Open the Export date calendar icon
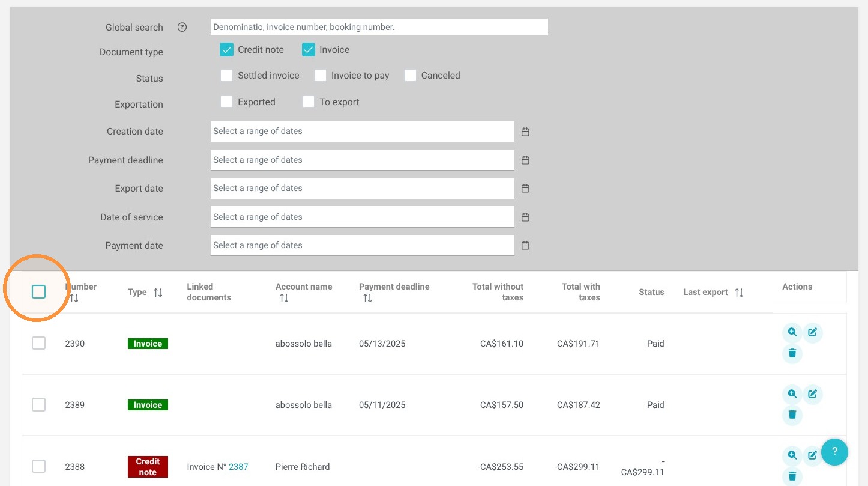The image size is (868, 486). (x=525, y=189)
